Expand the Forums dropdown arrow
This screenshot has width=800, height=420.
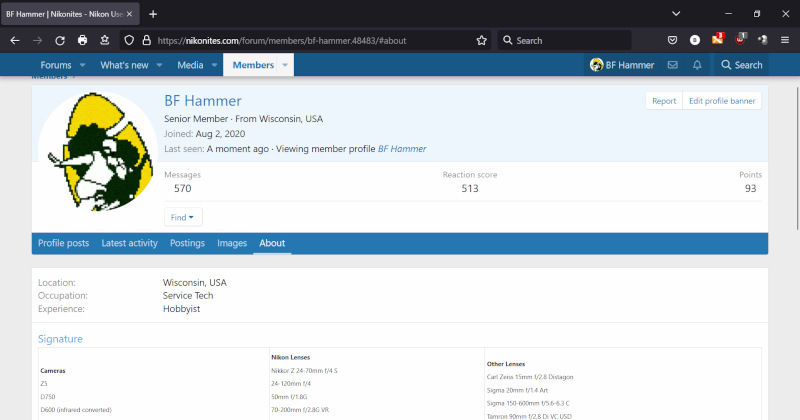tap(82, 65)
